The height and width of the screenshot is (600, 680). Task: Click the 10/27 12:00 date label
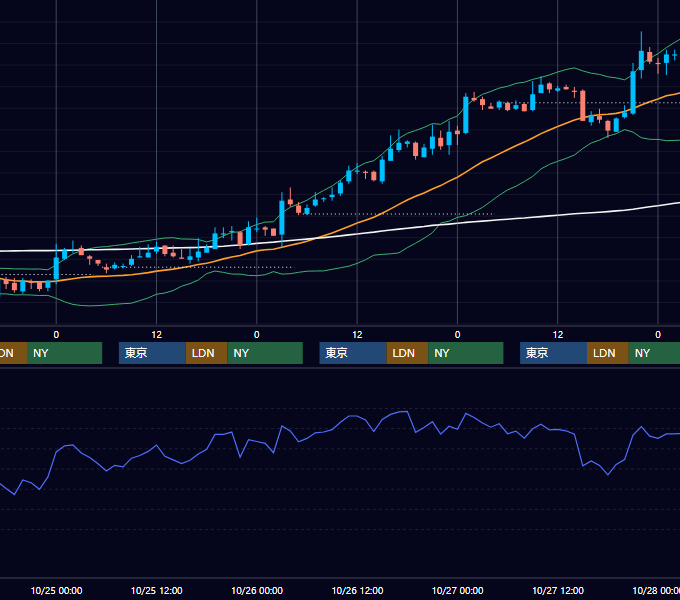(558, 590)
